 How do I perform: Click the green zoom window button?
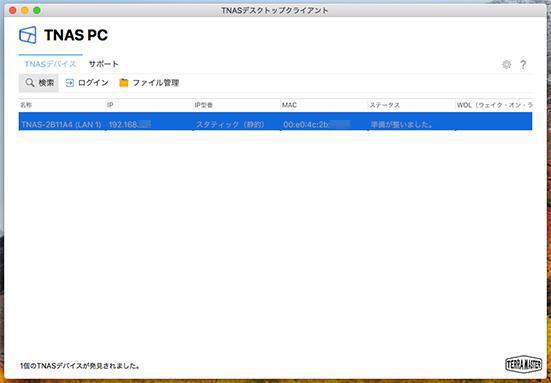click(37, 11)
